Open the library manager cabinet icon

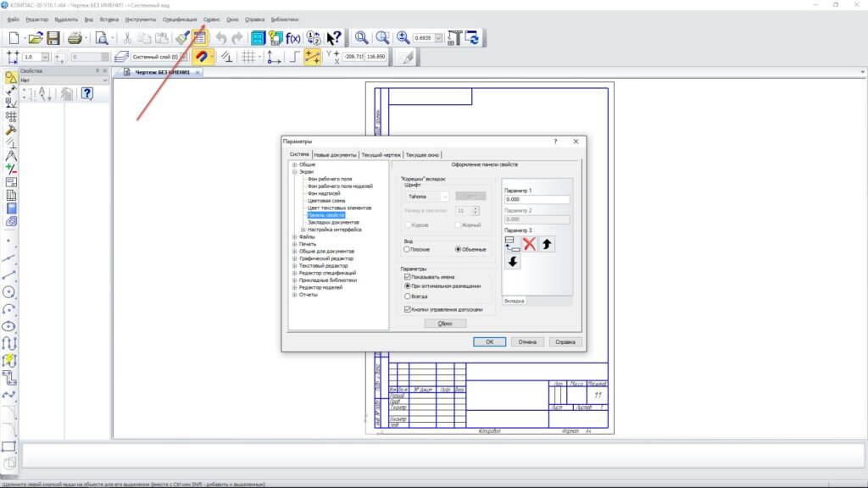click(x=258, y=37)
